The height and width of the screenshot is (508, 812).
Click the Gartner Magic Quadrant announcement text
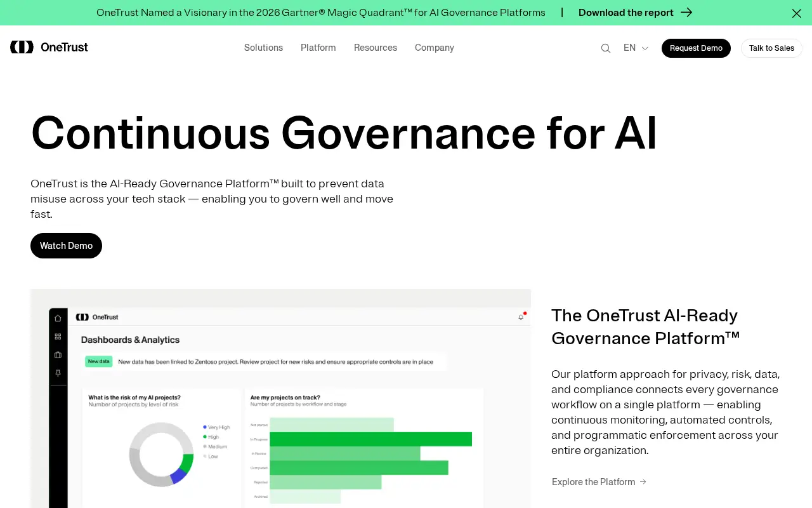321,13
